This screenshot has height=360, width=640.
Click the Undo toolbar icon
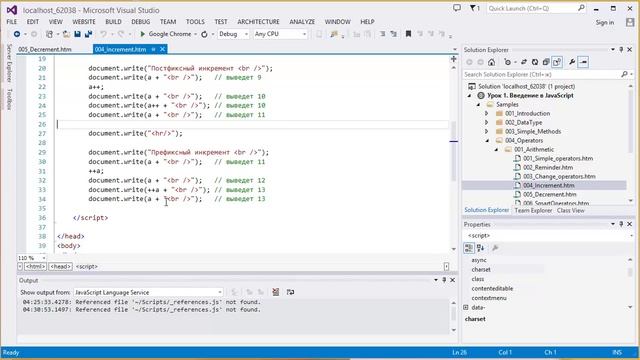(104, 34)
